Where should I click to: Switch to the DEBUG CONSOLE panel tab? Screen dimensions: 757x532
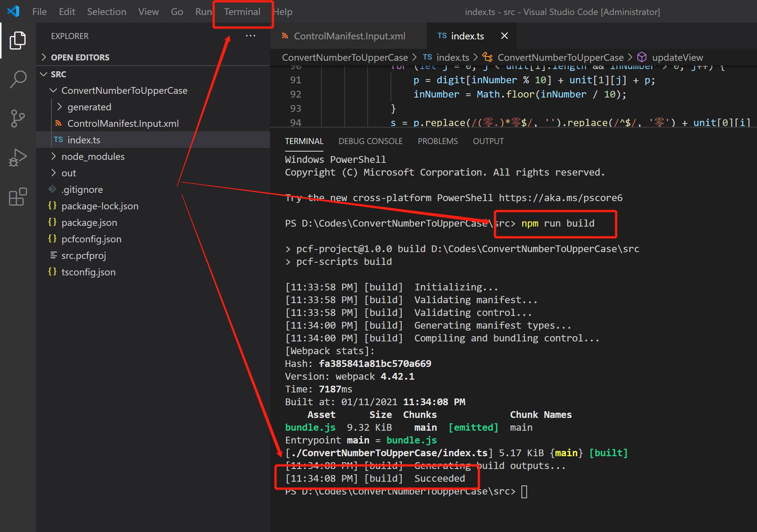pos(371,141)
